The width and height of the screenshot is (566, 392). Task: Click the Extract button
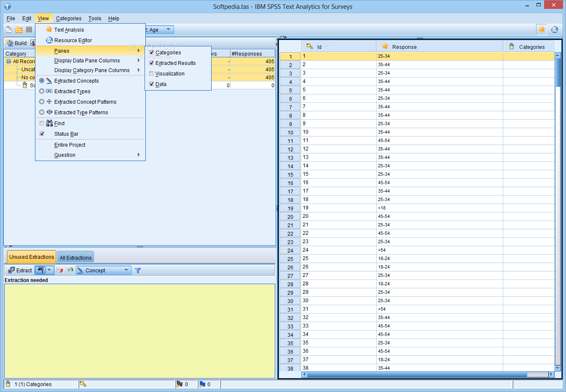click(20, 270)
